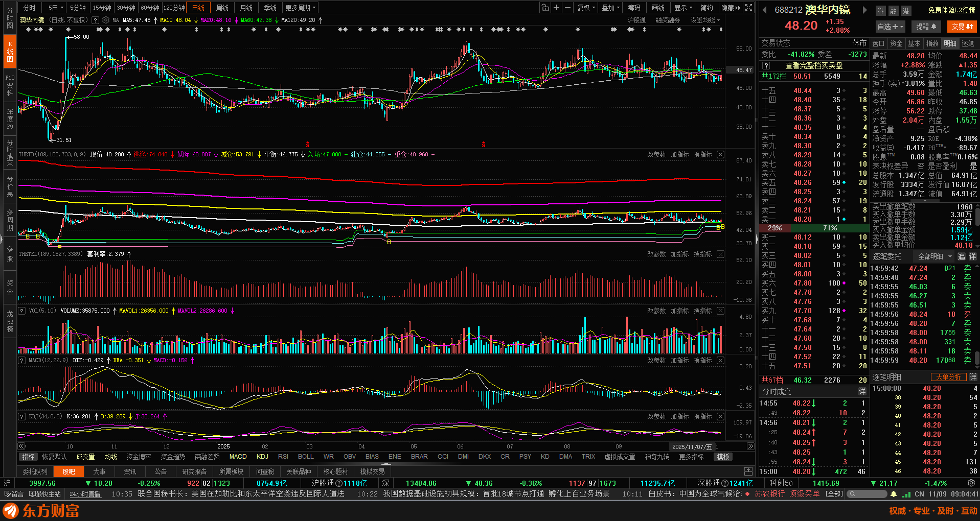Open help for the VOL indicator

(22, 311)
